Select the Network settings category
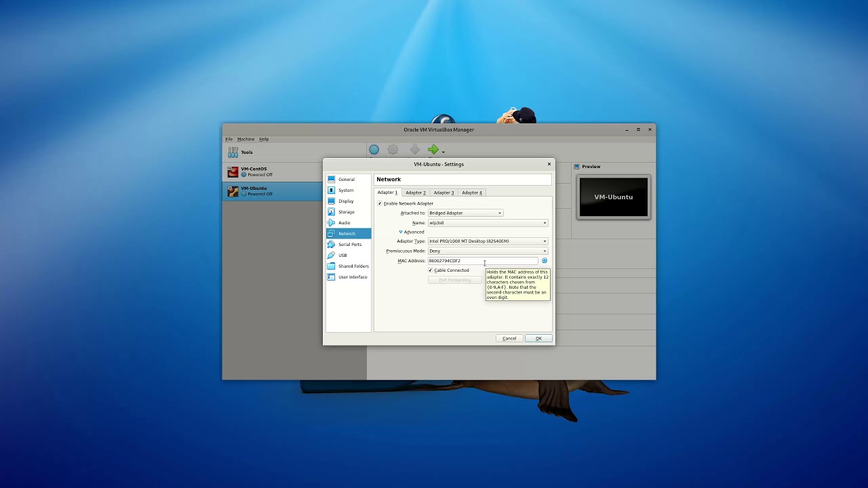This screenshot has width=868, height=488. (348, 234)
